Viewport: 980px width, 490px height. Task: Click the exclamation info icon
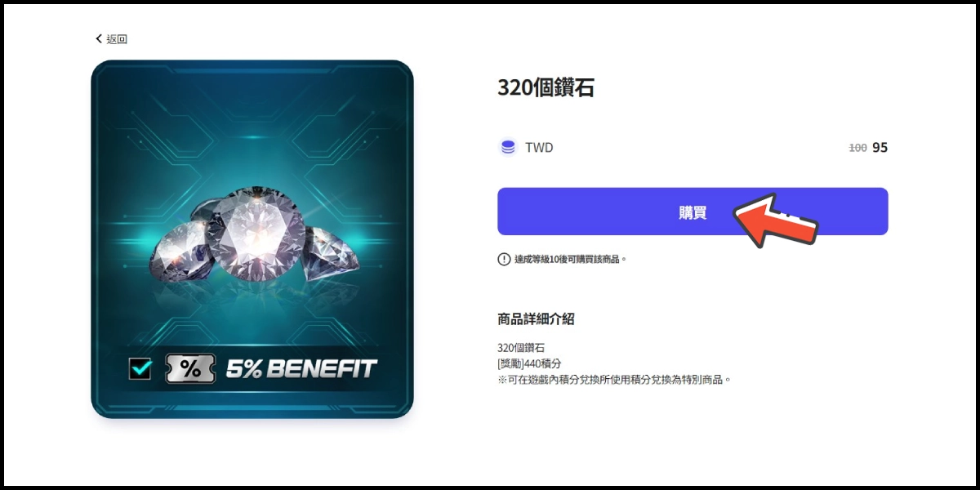point(504,259)
